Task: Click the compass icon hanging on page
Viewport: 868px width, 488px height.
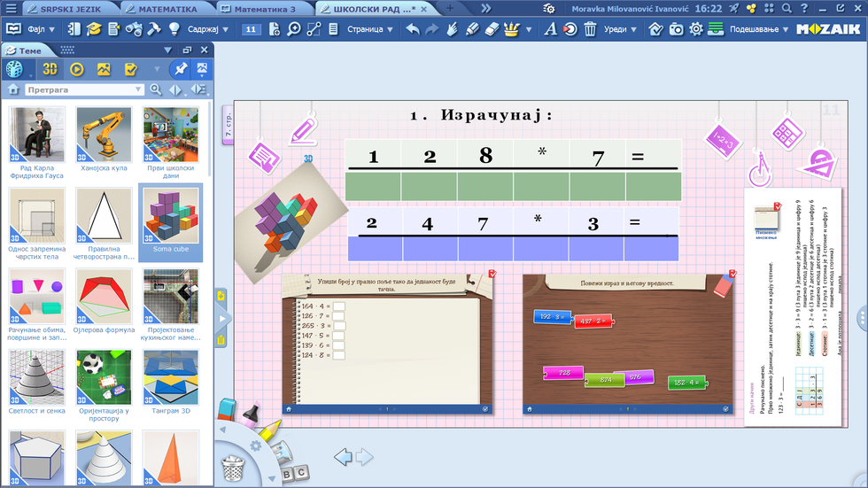Action: tap(760, 169)
